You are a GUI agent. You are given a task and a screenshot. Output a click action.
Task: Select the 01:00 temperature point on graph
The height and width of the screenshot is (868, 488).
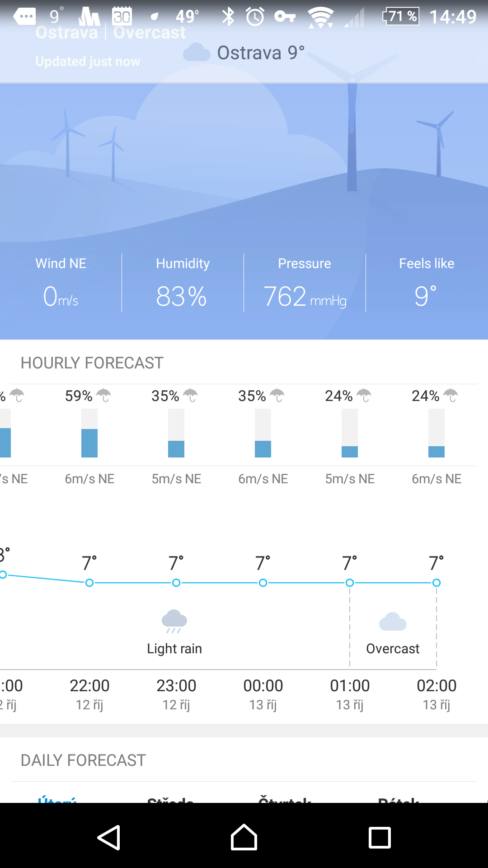coord(350,583)
